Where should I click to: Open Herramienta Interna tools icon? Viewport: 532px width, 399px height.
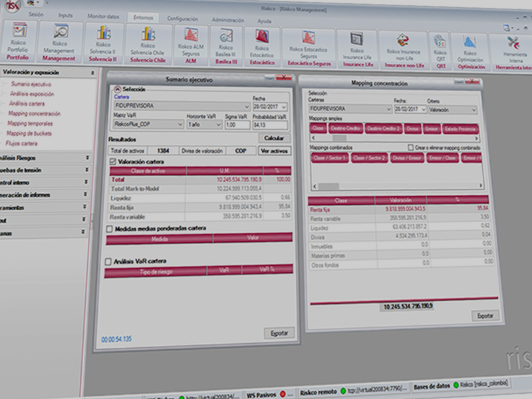click(514, 44)
